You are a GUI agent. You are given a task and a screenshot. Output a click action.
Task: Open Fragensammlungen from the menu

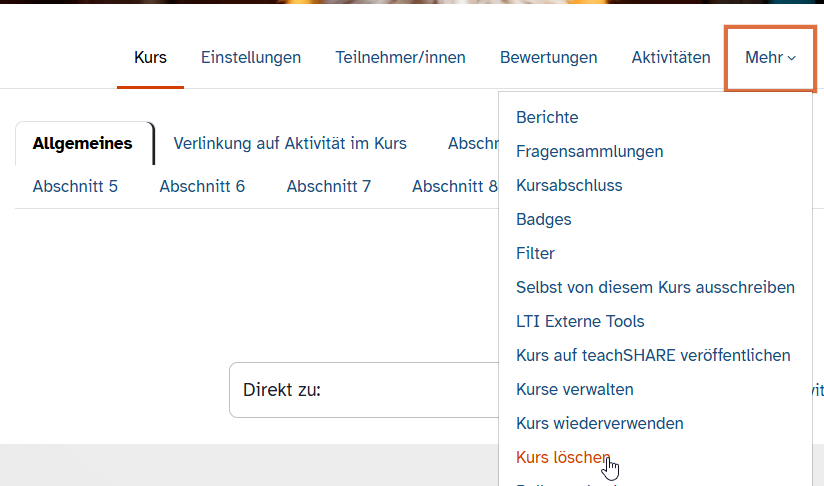pos(589,152)
